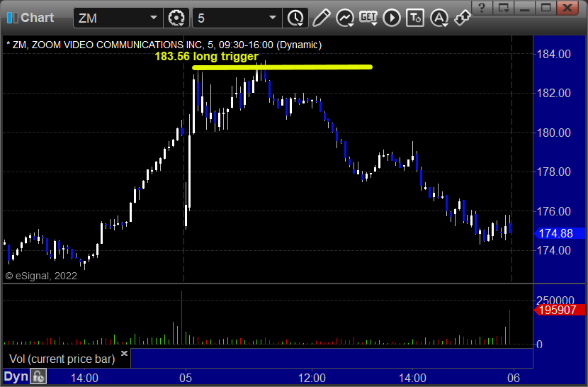Click the fx lock icon at the bottom

point(38,376)
